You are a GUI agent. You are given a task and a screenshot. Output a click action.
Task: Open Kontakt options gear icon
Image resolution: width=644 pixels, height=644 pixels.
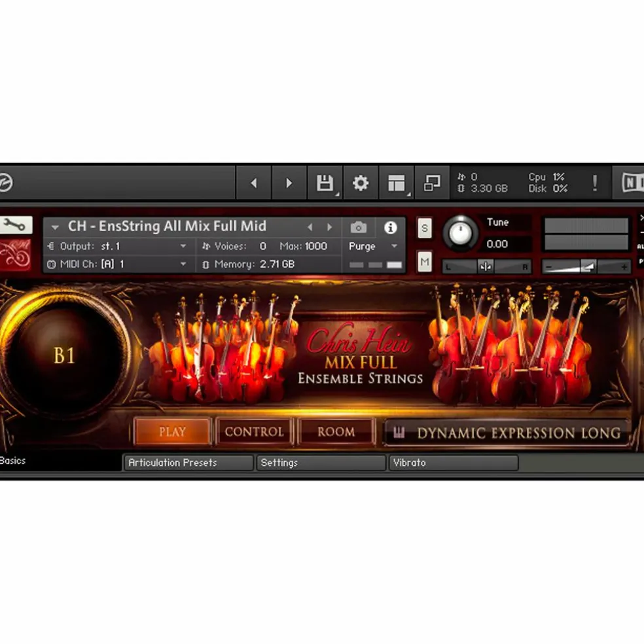[361, 183]
